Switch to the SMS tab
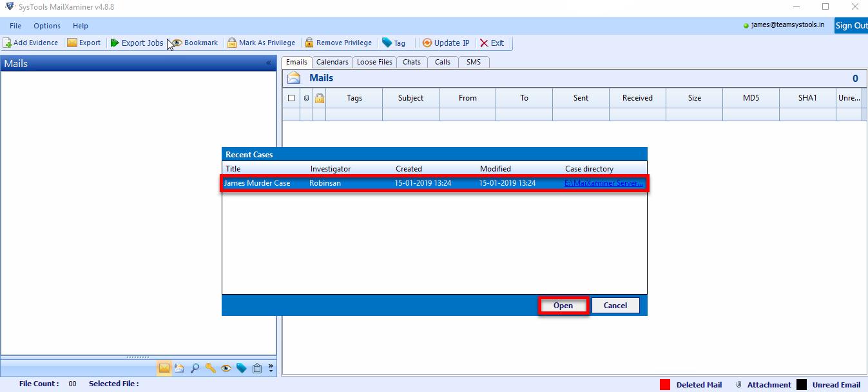This screenshot has height=392, width=868. point(474,62)
